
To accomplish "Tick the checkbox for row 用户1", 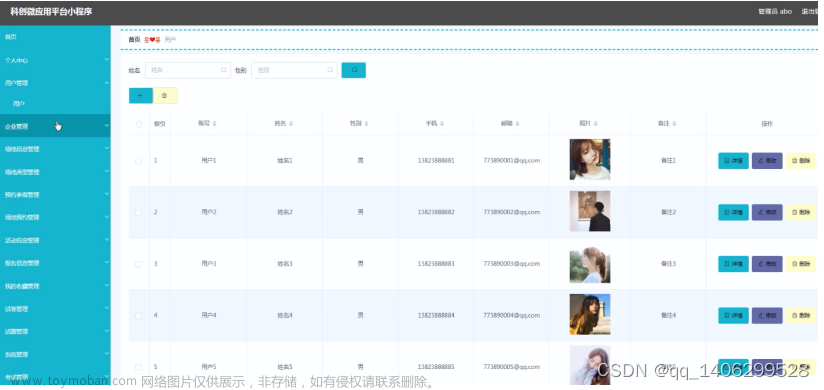I will coord(139,161).
